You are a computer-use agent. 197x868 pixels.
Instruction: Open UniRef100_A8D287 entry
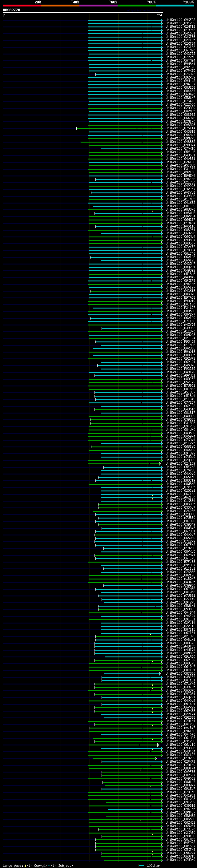pos(180,379)
